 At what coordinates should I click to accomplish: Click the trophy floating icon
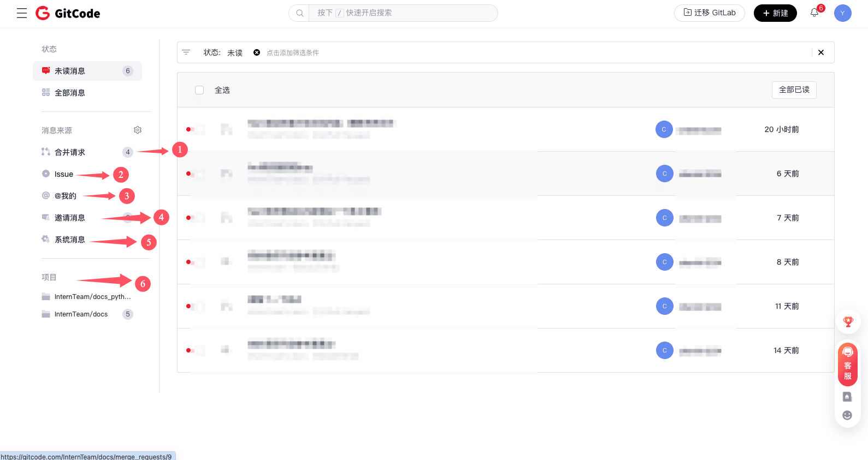coord(848,322)
